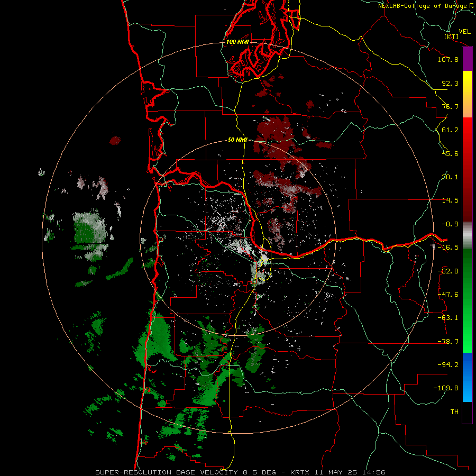This screenshot has width=476, height=476.
Task: Click the -63.1 velocity scale value
Action: coord(448,318)
